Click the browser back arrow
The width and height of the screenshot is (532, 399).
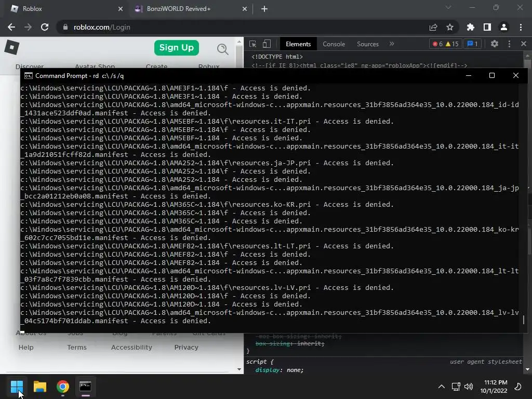(11, 27)
